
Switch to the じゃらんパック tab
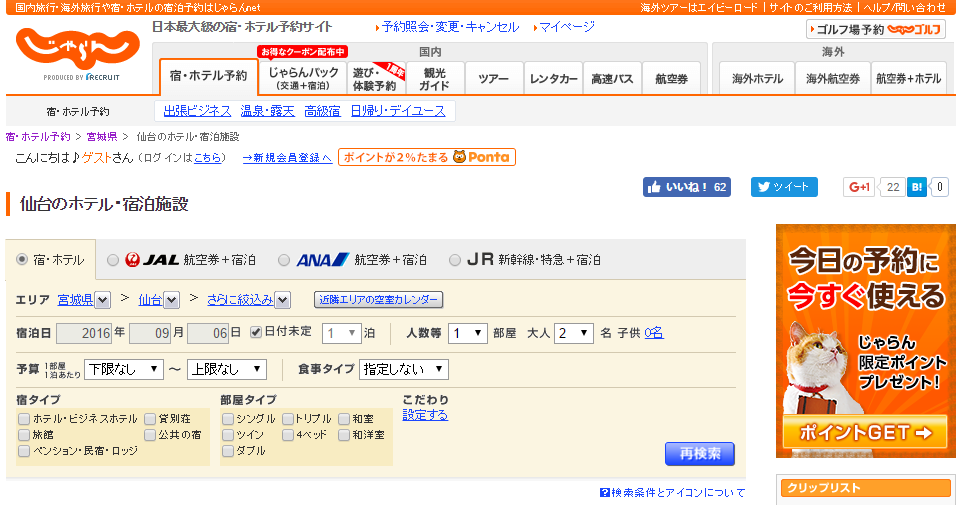point(303,78)
